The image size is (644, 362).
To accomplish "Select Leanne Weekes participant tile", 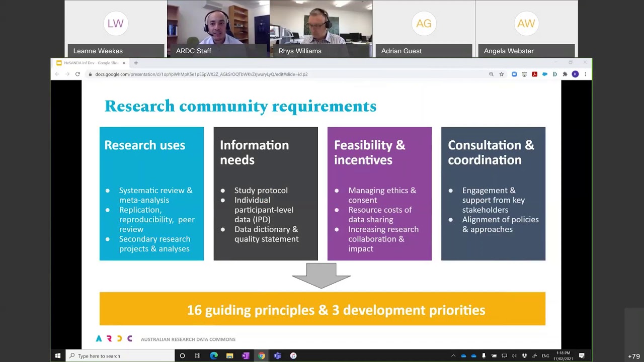I will click(x=116, y=29).
